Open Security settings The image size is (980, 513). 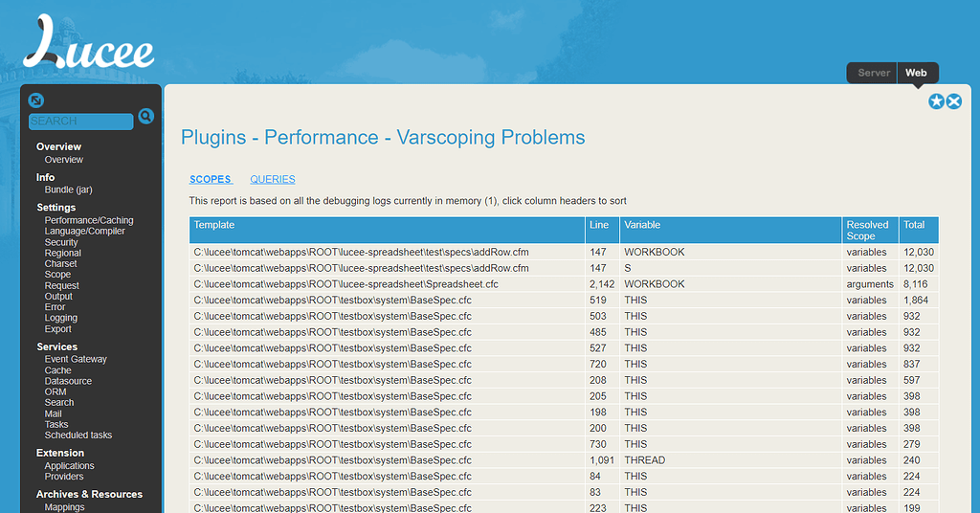(61, 242)
